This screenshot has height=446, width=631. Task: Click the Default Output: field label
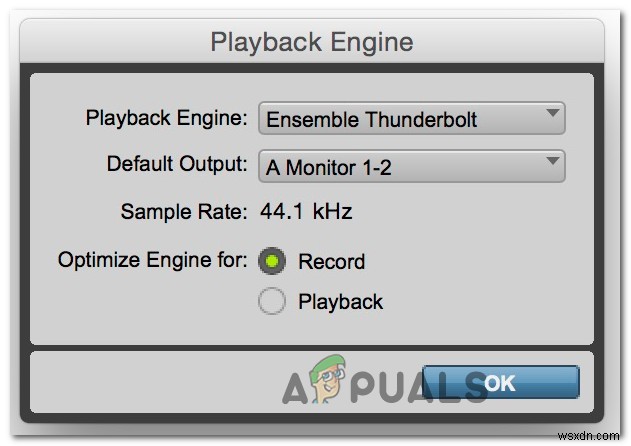pyautogui.click(x=178, y=166)
